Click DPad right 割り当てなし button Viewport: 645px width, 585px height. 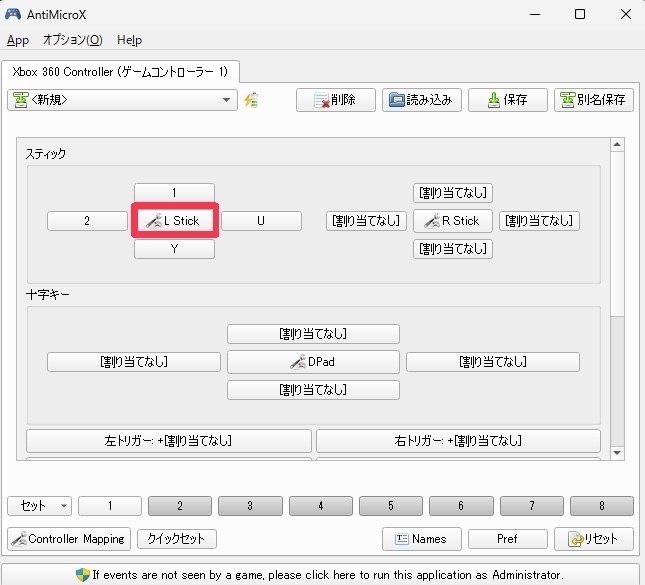coord(493,362)
